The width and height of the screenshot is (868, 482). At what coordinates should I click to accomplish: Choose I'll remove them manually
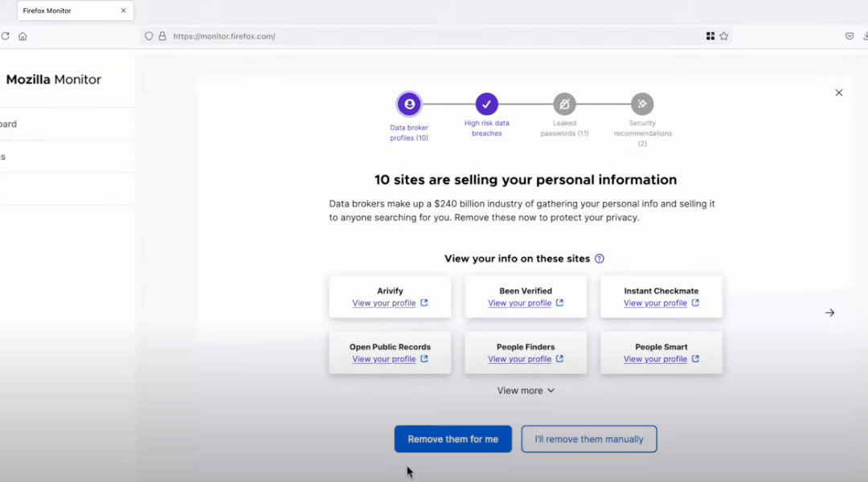[x=588, y=439]
